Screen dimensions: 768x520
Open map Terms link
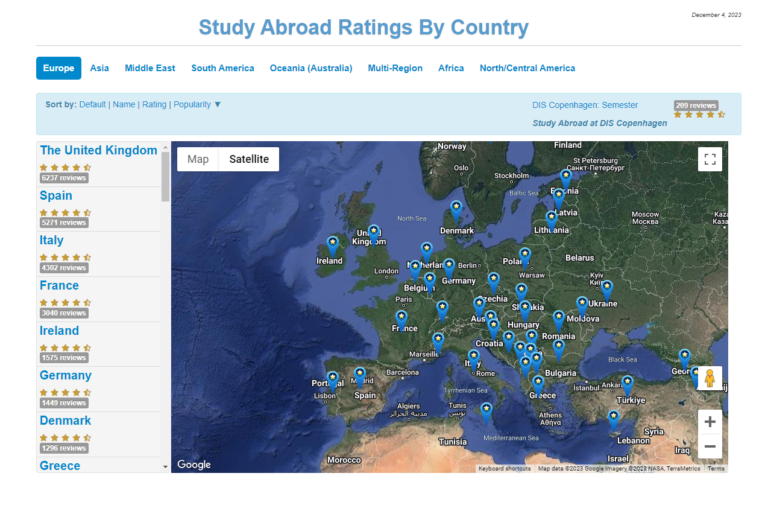tap(716, 469)
